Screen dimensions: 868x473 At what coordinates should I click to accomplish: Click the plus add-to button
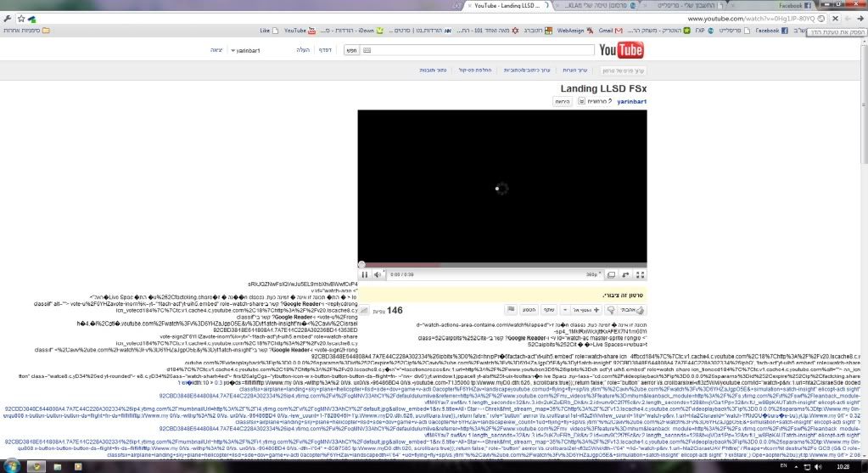click(587, 310)
